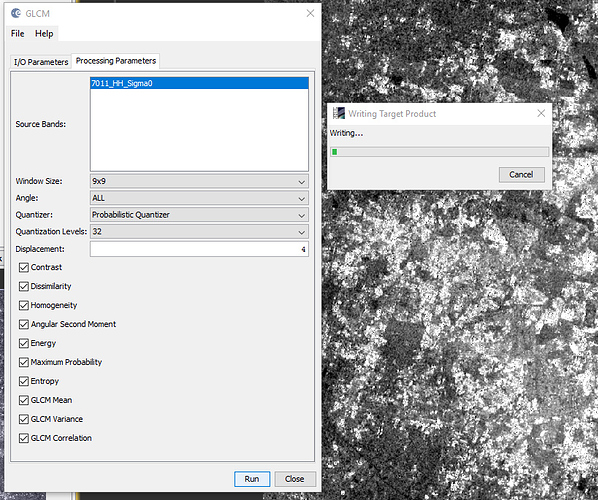
Task: Uncheck the Entropy checkbox
Action: (x=24, y=381)
